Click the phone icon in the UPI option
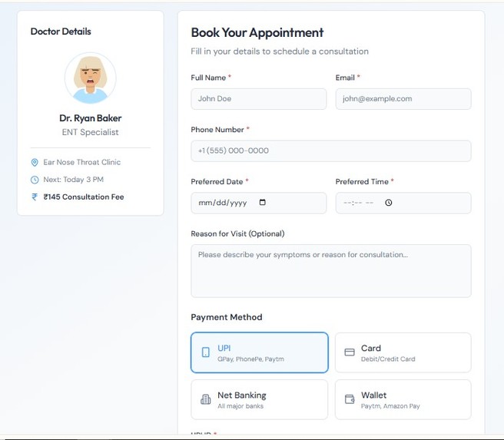504x440 pixels. pos(205,352)
